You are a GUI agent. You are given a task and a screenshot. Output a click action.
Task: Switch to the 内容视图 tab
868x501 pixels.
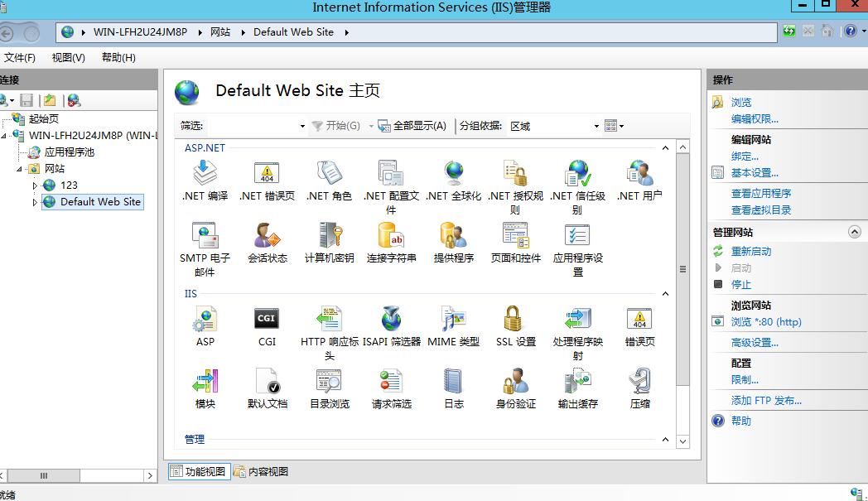click(x=261, y=471)
